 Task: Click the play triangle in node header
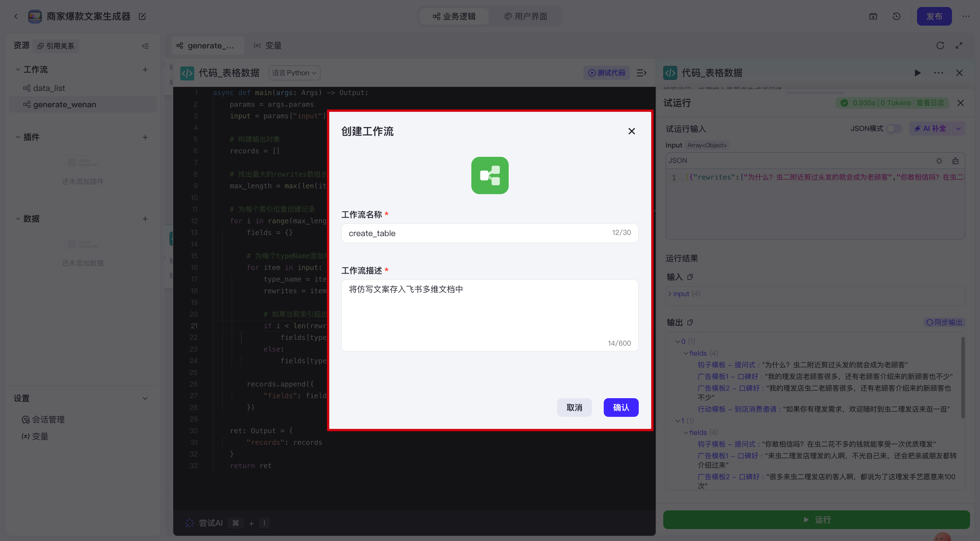917,73
